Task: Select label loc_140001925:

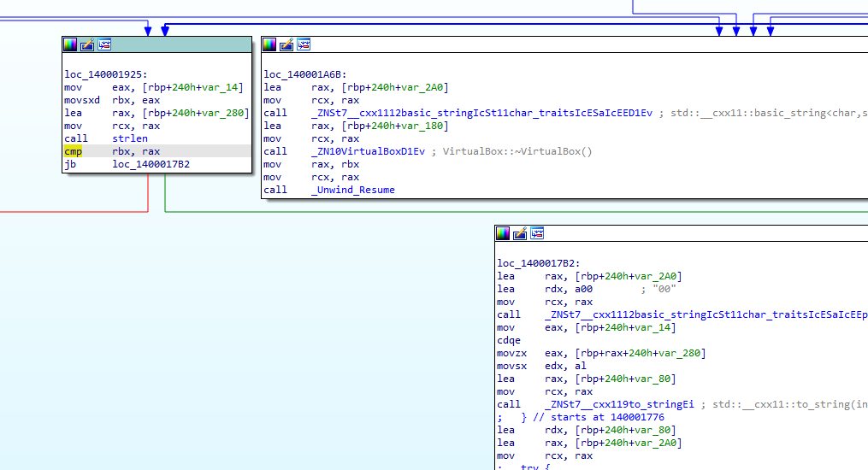Action: point(106,74)
